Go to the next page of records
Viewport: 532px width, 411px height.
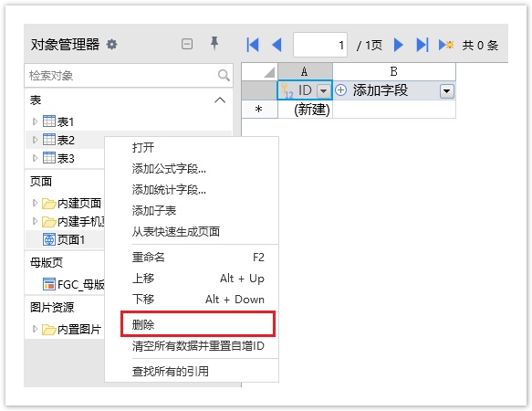click(x=399, y=45)
